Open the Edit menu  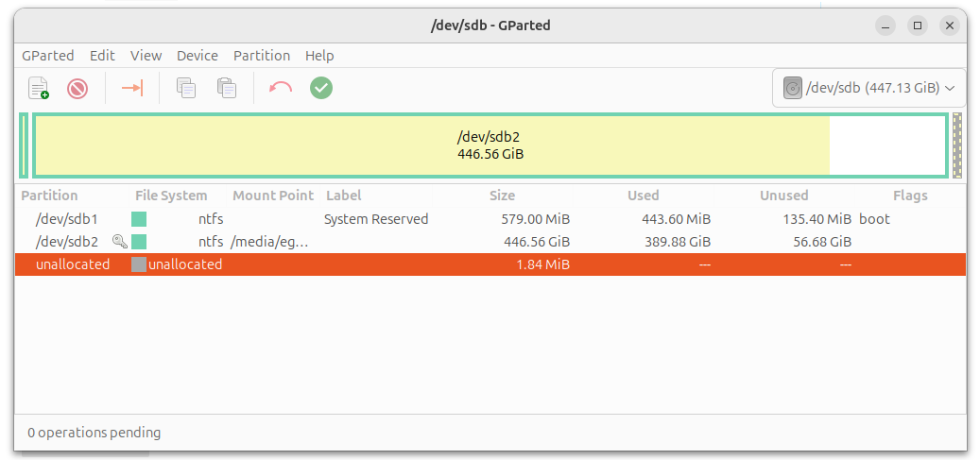click(102, 56)
